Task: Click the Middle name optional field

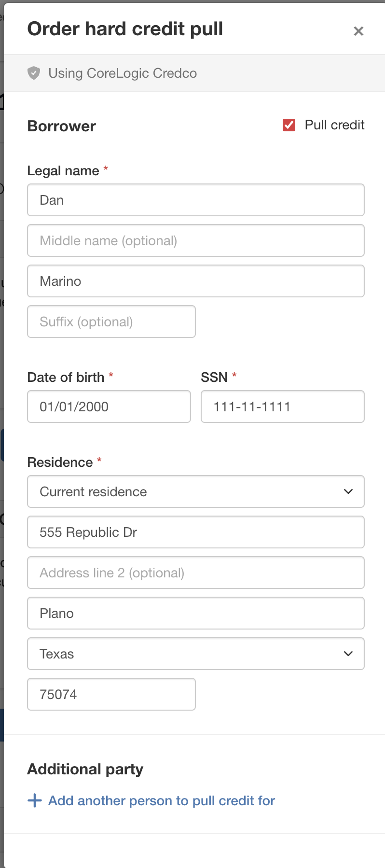Action: pyautogui.click(x=195, y=240)
